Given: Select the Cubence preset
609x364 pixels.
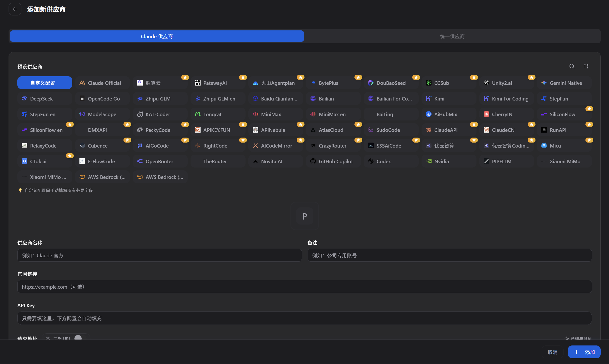Looking at the screenshot, I should tap(103, 146).
